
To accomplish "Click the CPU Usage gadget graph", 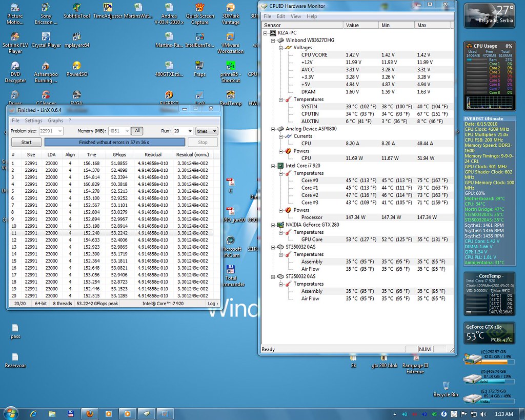I will (489, 102).
